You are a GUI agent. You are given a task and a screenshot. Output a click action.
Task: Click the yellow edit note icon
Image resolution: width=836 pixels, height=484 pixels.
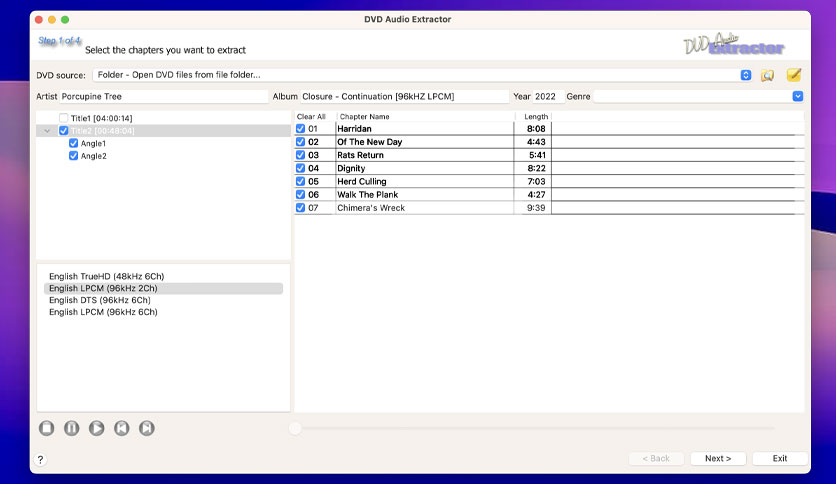(794, 75)
